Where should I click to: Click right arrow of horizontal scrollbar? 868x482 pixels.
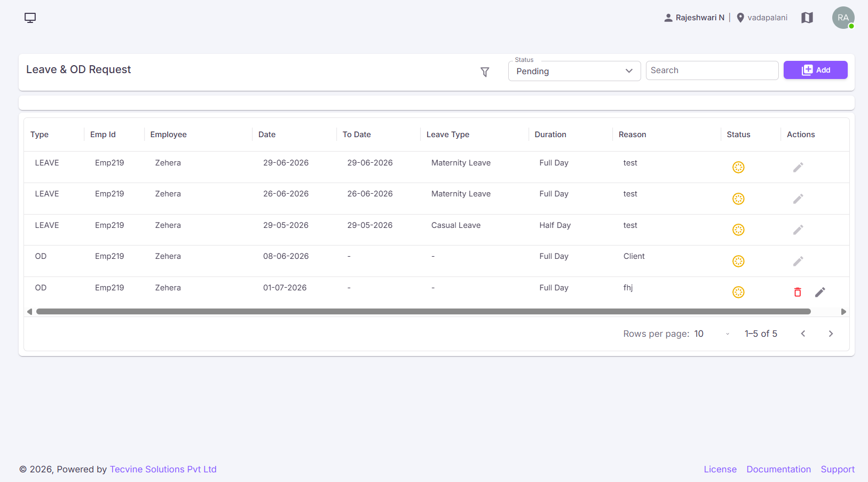coord(843,312)
